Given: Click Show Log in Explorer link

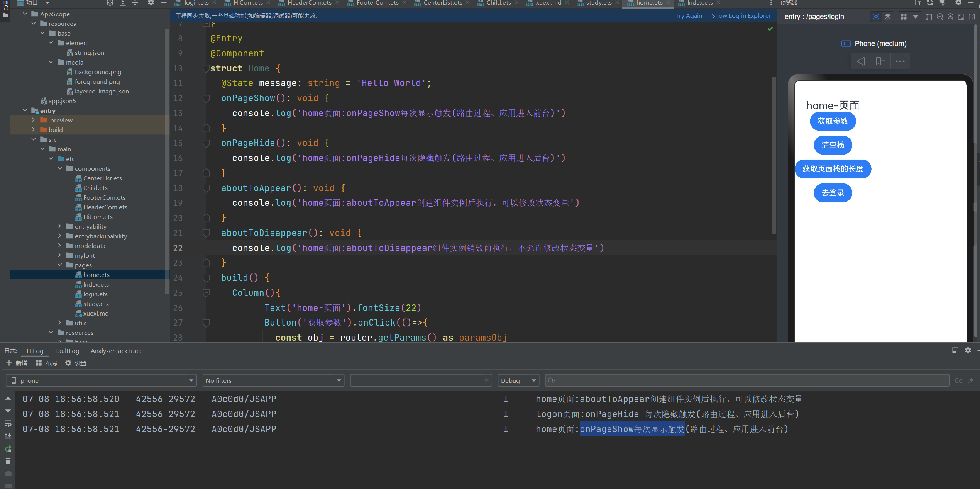Looking at the screenshot, I should pyautogui.click(x=741, y=16).
